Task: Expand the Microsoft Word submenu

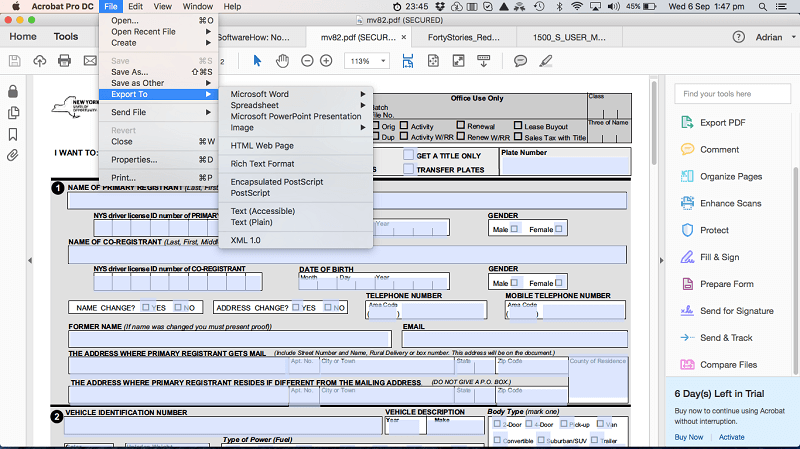Action: (x=296, y=94)
